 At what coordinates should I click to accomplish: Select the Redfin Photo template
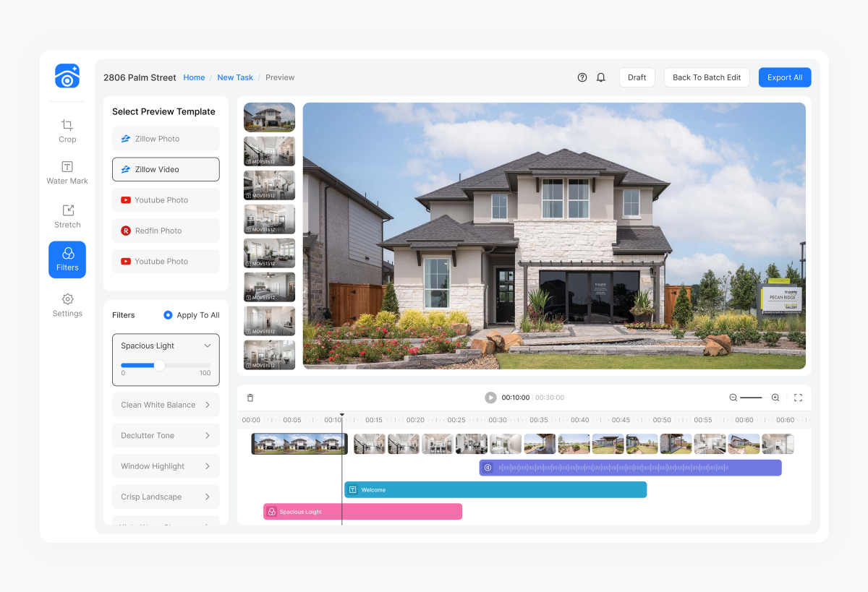[166, 231]
